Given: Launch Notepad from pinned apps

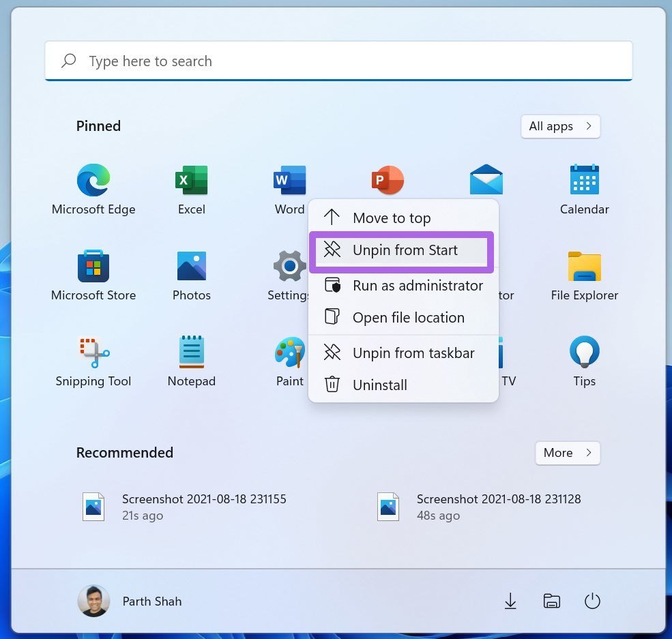Looking at the screenshot, I should tap(191, 353).
